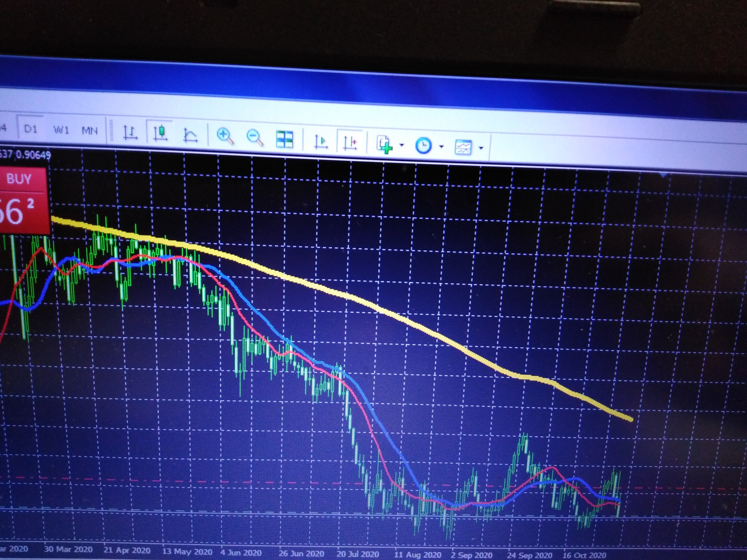Image resolution: width=747 pixels, height=560 pixels.
Task: Click the 13 May 2020 date label
Action: 187,552
